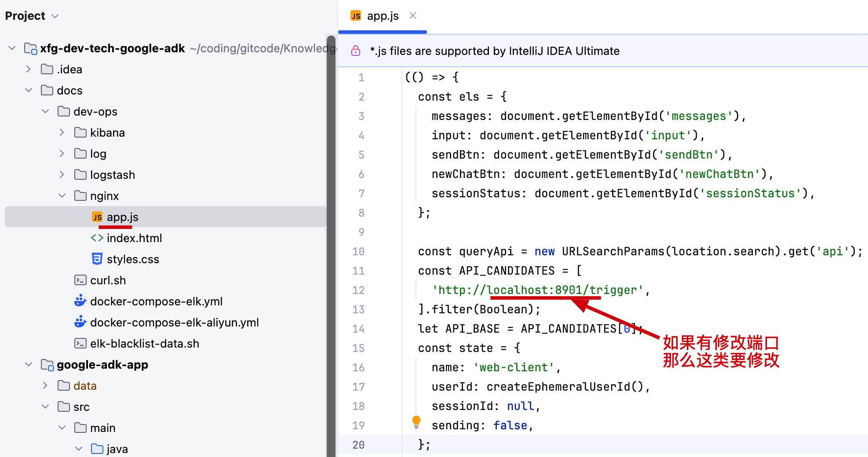Collapse the docs folder
868x457 pixels.
[29, 91]
